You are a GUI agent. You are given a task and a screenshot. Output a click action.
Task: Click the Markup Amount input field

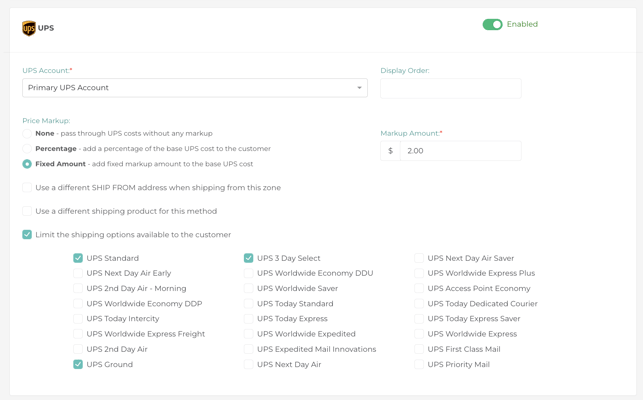point(461,151)
